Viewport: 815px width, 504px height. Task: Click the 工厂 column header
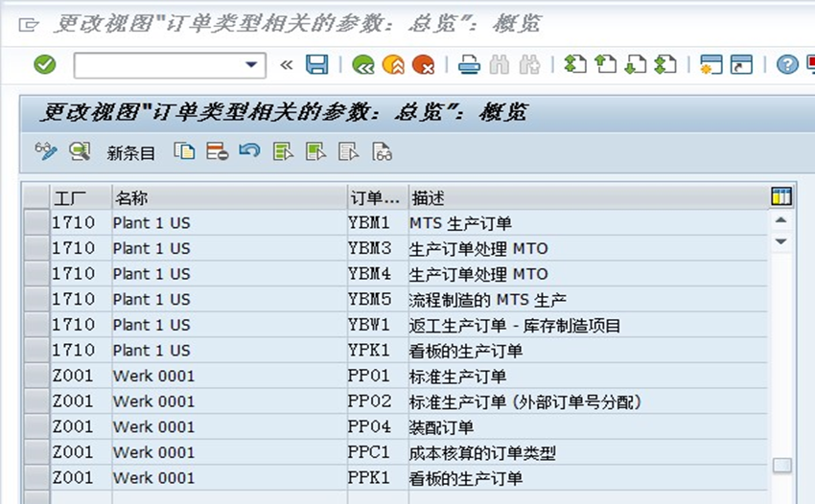[81, 197]
